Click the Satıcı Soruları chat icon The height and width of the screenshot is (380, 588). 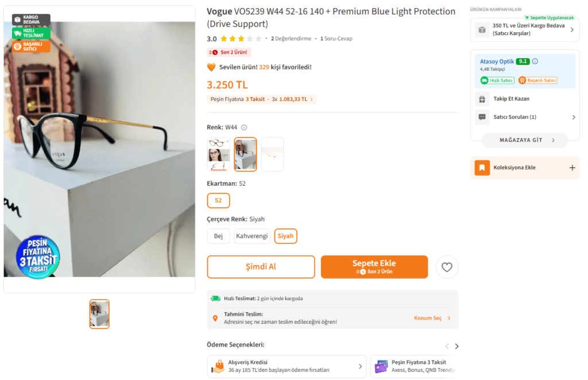[x=482, y=117]
